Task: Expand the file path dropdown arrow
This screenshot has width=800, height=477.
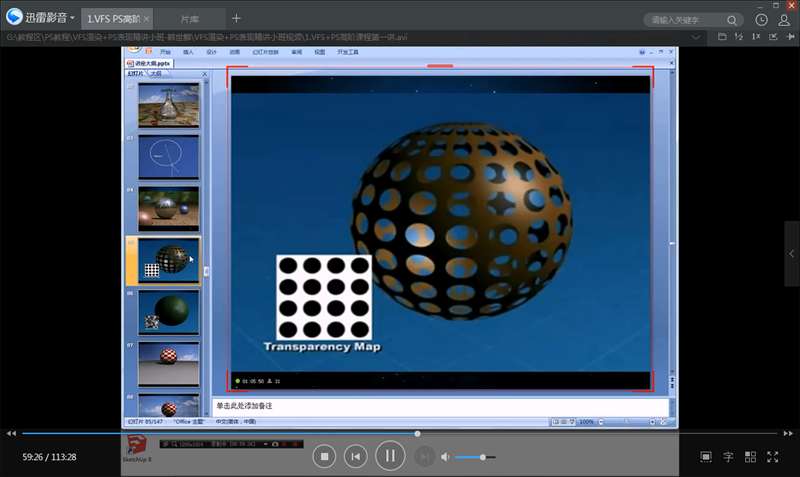Action: click(696, 37)
